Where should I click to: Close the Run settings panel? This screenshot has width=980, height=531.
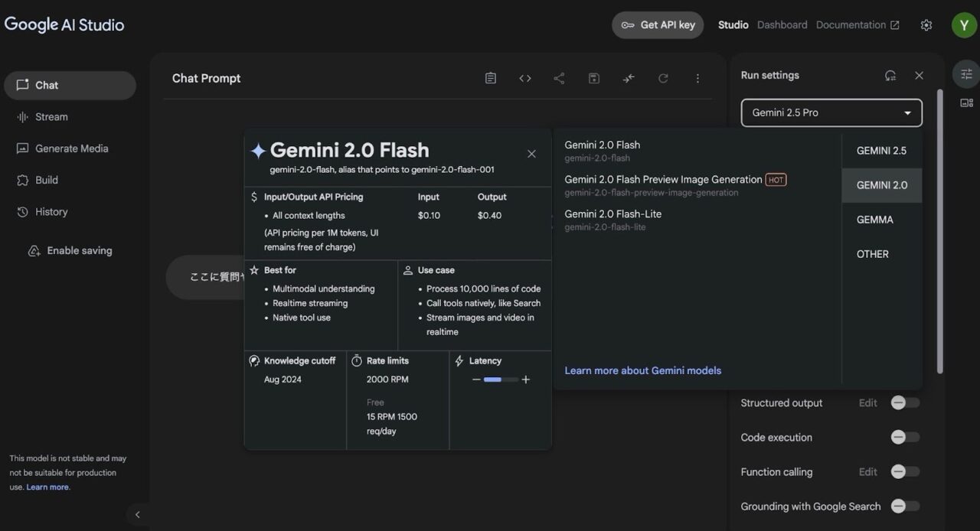(919, 75)
